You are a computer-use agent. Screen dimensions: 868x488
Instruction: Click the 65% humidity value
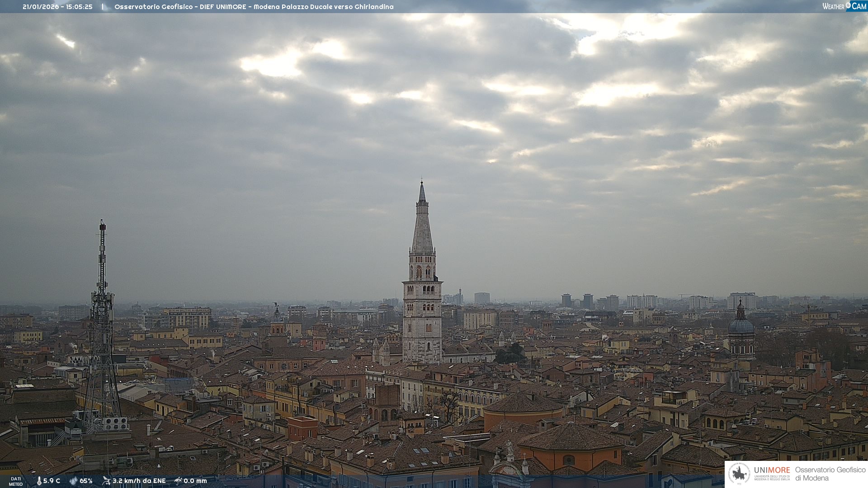[86, 481]
